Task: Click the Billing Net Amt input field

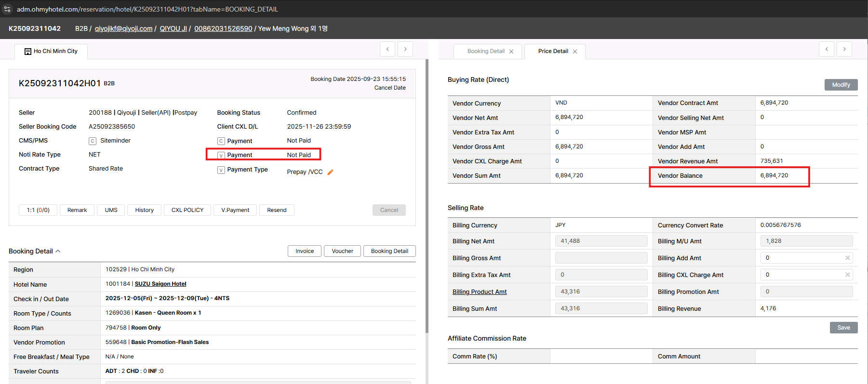Action: click(x=601, y=241)
